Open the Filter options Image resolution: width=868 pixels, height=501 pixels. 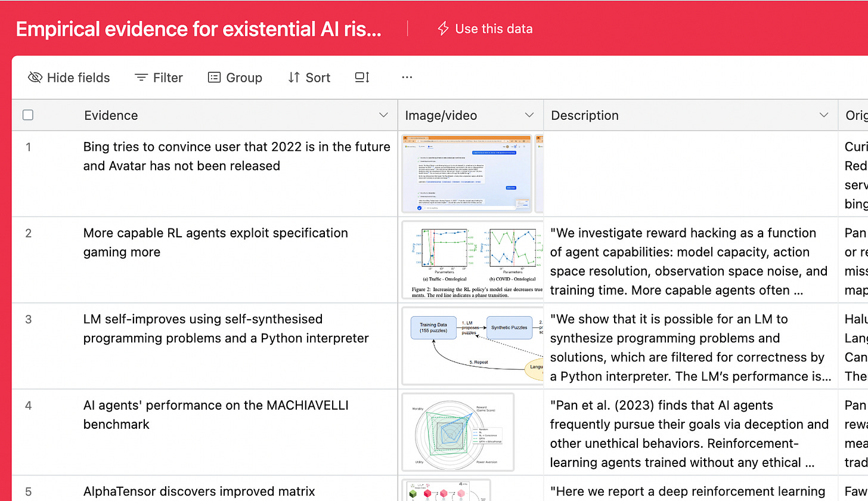pyautogui.click(x=159, y=78)
